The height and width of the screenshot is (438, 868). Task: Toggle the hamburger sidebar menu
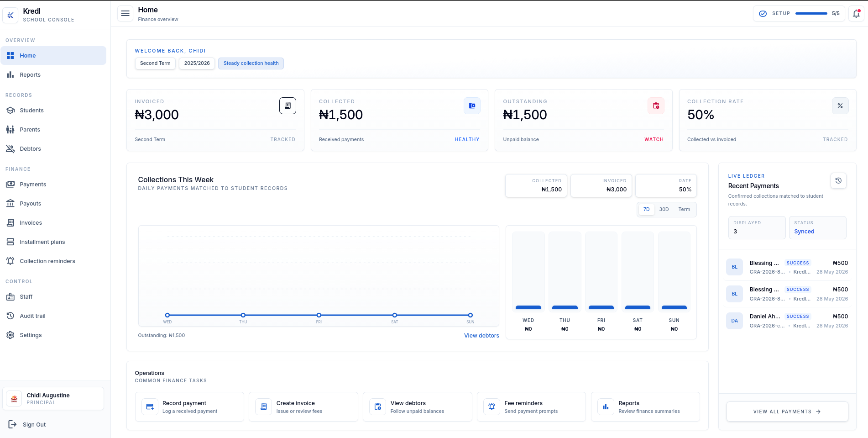coord(125,14)
